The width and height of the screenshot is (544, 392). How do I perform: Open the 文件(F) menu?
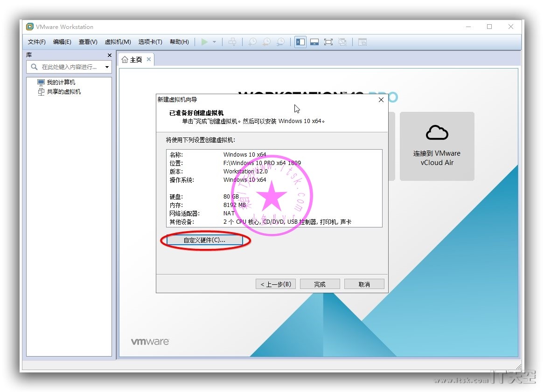pyautogui.click(x=37, y=42)
